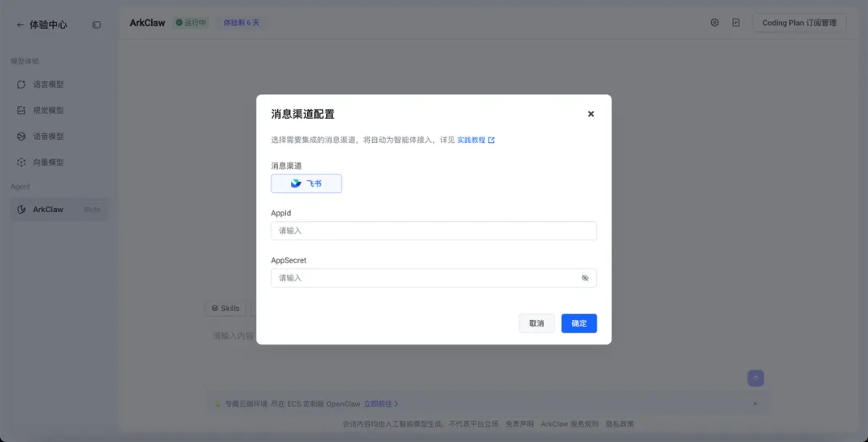The image size is (868, 442).
Task: Open the 立即前往 link
Action: (x=381, y=404)
